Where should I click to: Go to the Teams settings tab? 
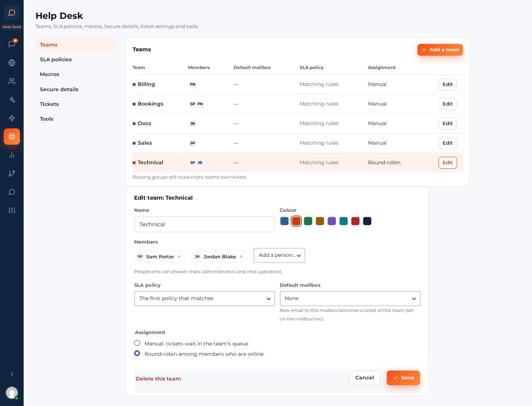(x=76, y=45)
